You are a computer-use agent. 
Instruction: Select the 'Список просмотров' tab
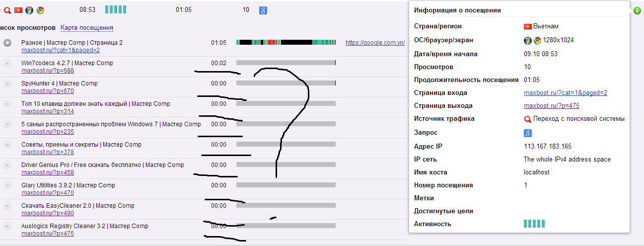tap(28, 28)
